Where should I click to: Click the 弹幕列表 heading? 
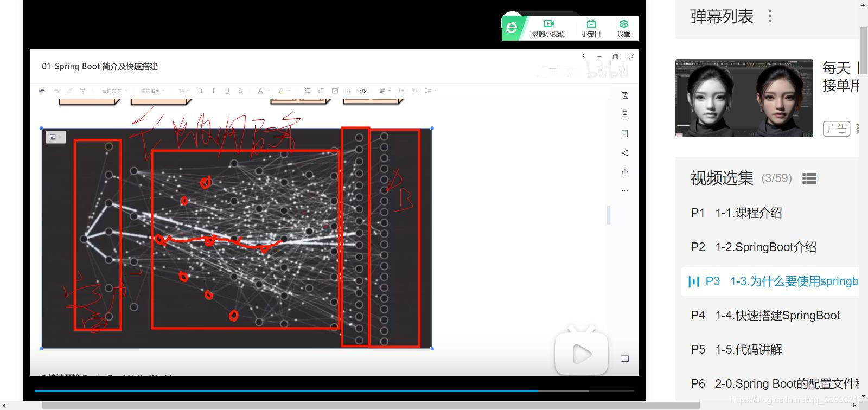722,17
